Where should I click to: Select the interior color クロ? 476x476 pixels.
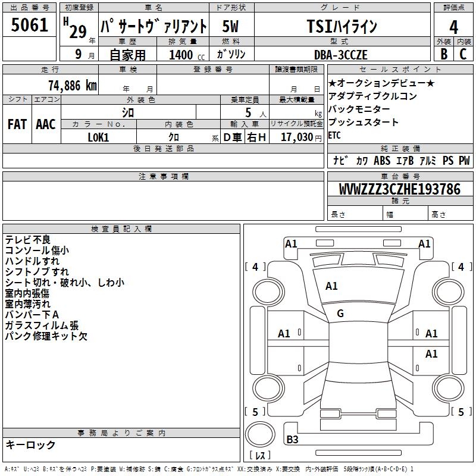tap(174, 137)
